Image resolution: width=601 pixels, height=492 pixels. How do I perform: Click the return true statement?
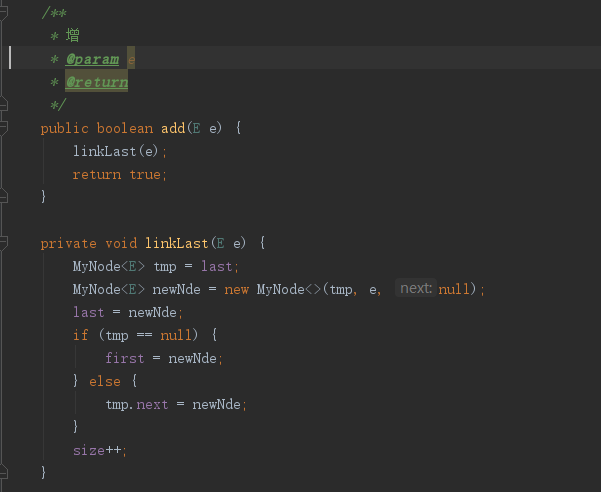(x=120, y=175)
